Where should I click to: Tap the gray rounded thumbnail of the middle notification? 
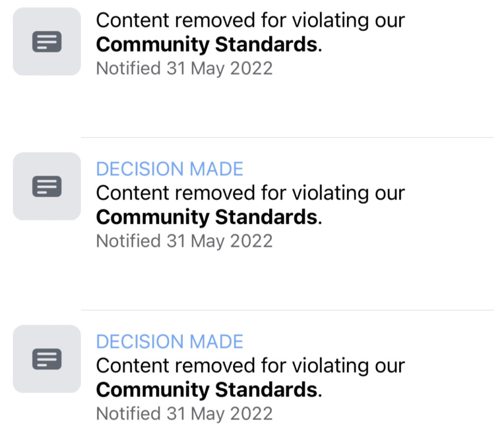47,186
